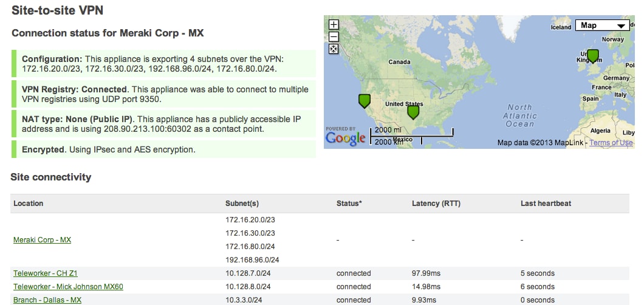
Task: Open Teleworker - Mick Johnson MX60 link
Action: tap(68, 287)
